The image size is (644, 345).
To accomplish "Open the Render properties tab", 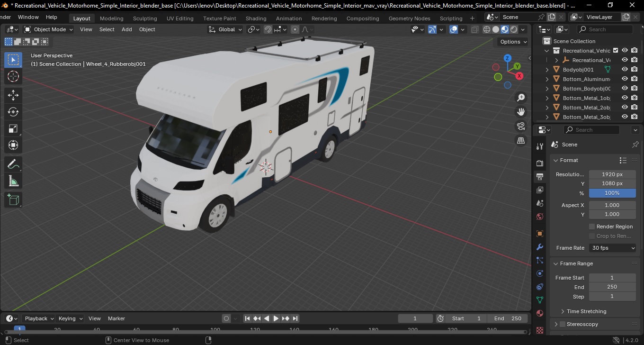I will [540, 163].
